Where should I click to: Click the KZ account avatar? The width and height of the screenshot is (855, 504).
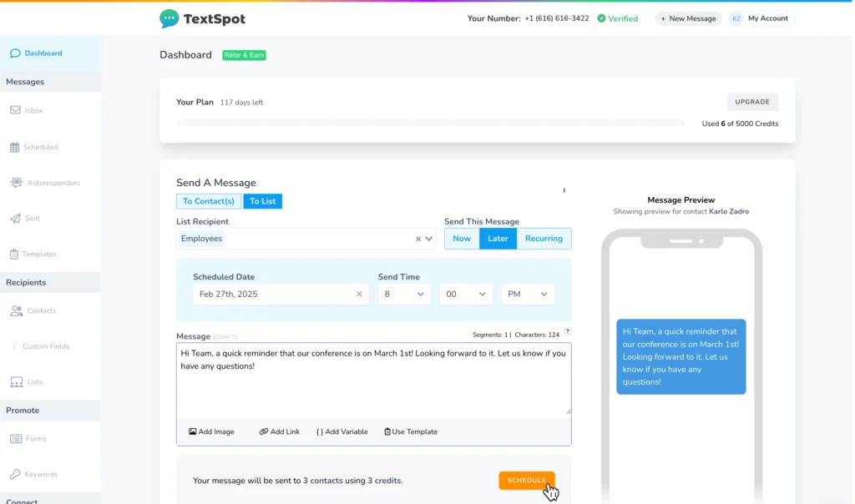coord(736,18)
